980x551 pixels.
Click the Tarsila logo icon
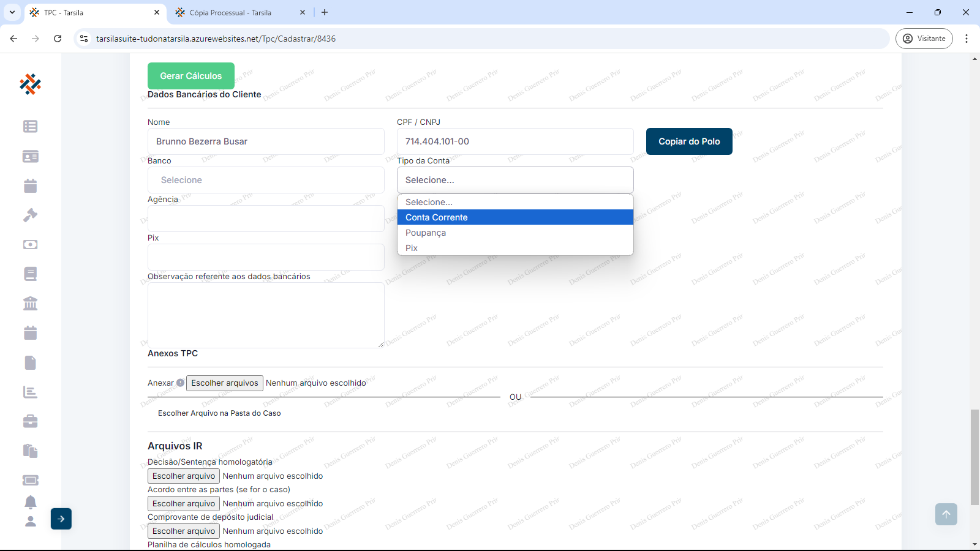pyautogui.click(x=30, y=84)
